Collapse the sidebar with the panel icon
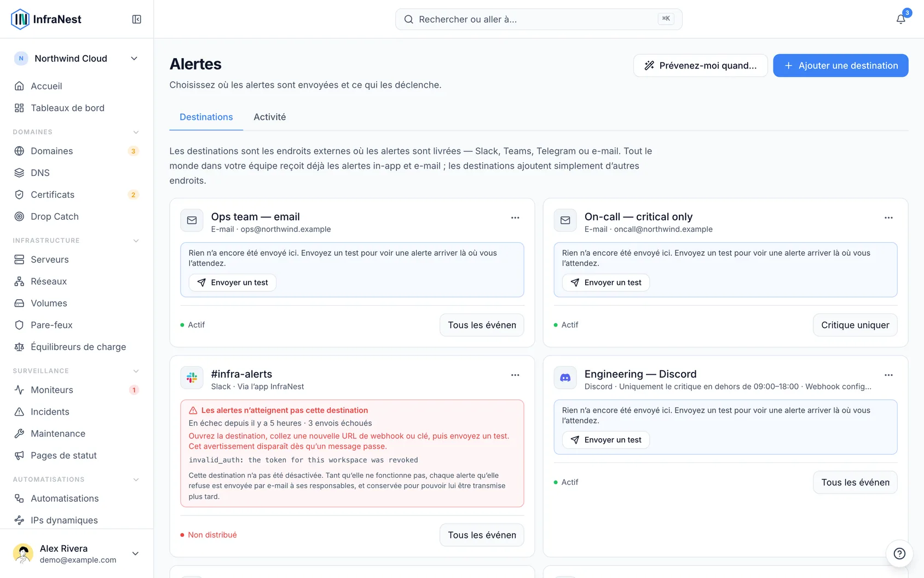 [x=137, y=19]
